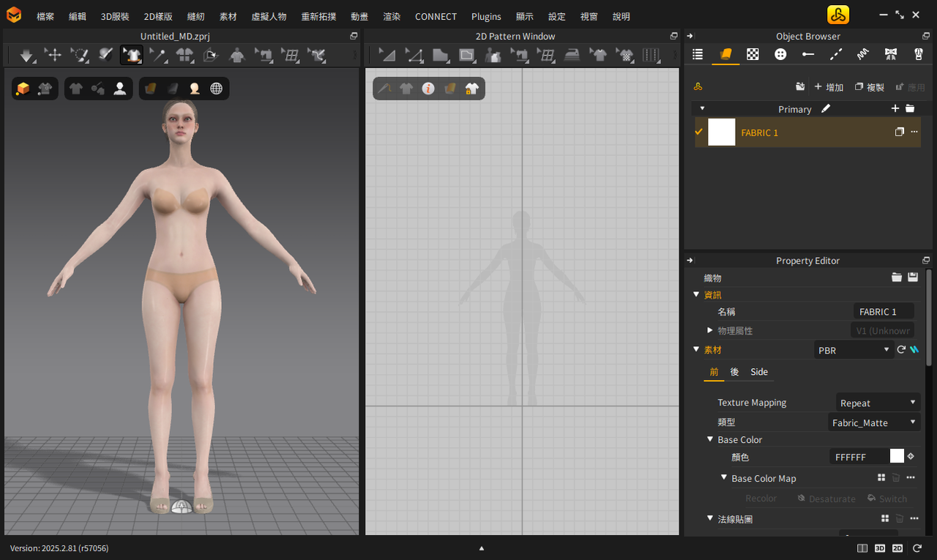Viewport: 937px width, 560px height.
Task: Toggle 3D window view in status bar
Action: click(880, 548)
